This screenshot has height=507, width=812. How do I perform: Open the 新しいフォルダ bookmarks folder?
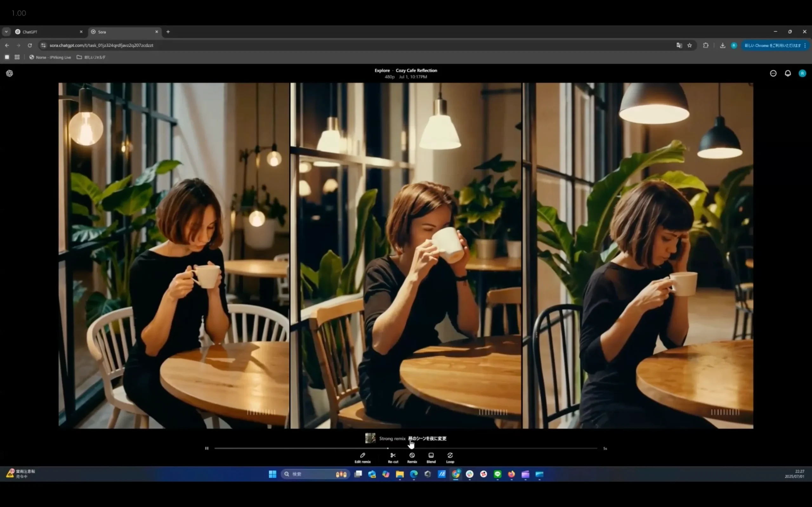[x=91, y=57]
